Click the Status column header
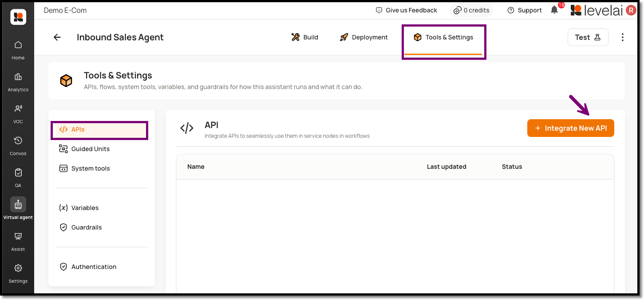 [x=512, y=167]
